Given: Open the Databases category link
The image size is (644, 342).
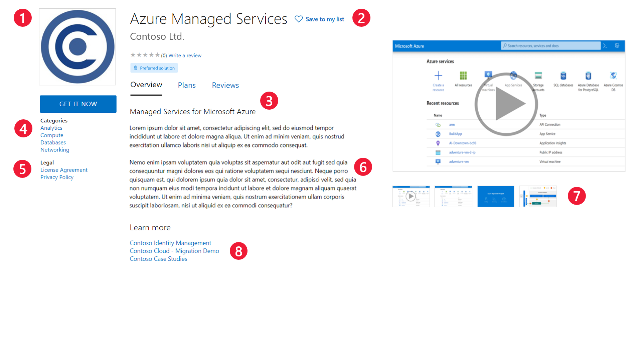Looking at the screenshot, I should click(53, 142).
